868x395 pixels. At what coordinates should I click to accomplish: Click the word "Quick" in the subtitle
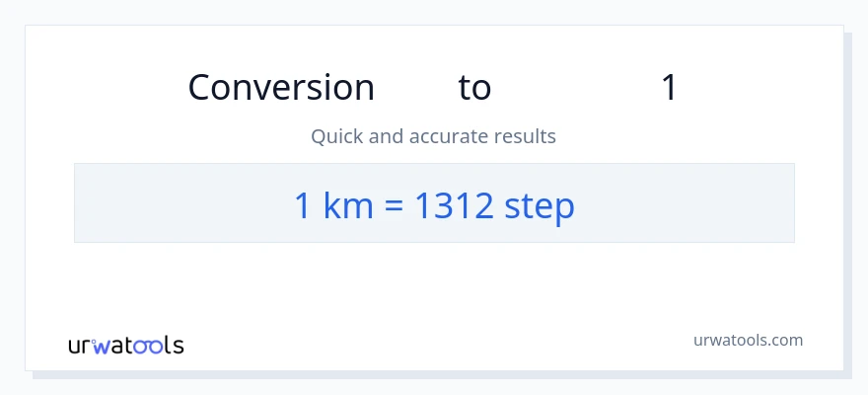[x=336, y=136]
